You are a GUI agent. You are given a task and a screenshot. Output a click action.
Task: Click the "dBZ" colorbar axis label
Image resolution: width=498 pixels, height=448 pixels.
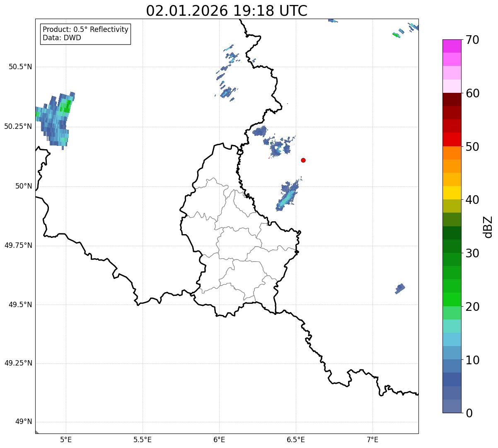(x=488, y=227)
